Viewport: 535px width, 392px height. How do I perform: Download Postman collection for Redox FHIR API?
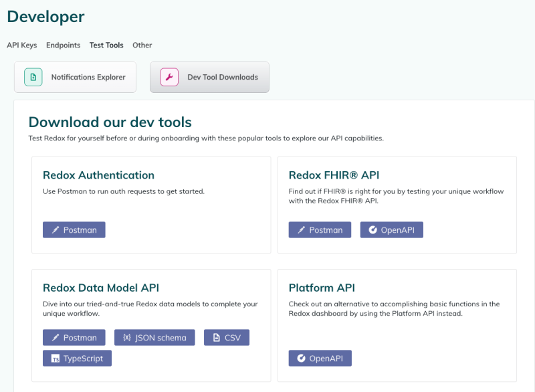(320, 230)
